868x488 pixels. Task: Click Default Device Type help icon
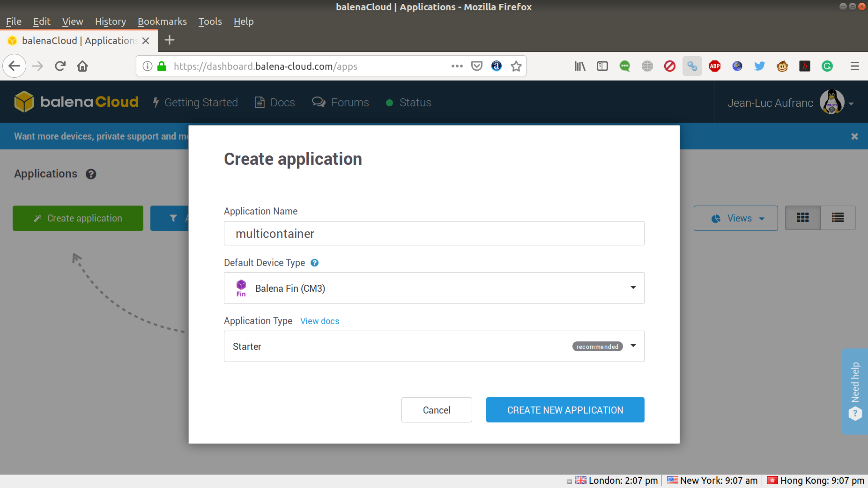point(315,263)
